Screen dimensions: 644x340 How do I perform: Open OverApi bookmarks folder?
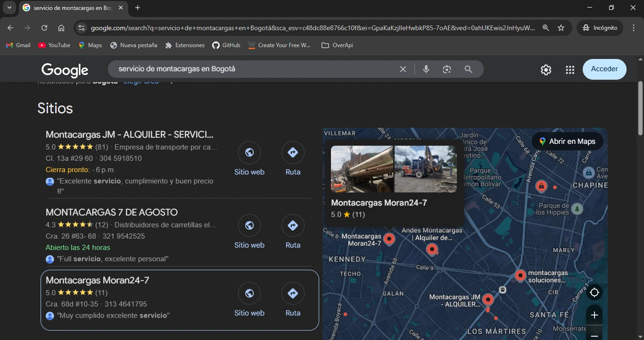(337, 45)
